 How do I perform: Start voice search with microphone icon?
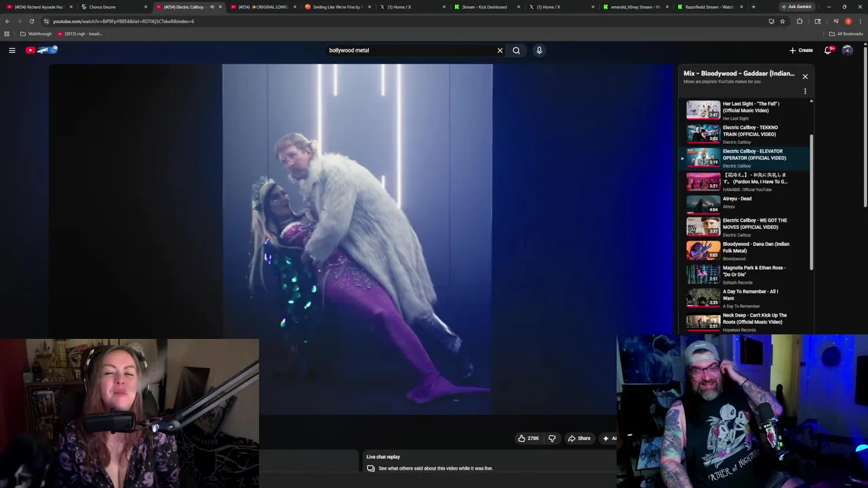(539, 50)
